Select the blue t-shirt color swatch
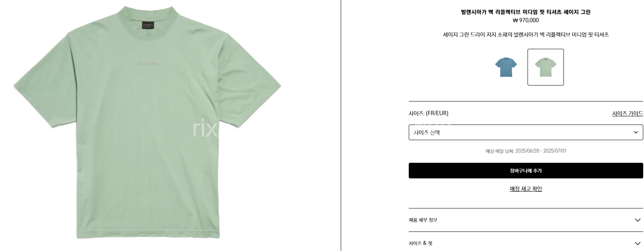The width and height of the screenshot is (644, 251). (x=506, y=67)
